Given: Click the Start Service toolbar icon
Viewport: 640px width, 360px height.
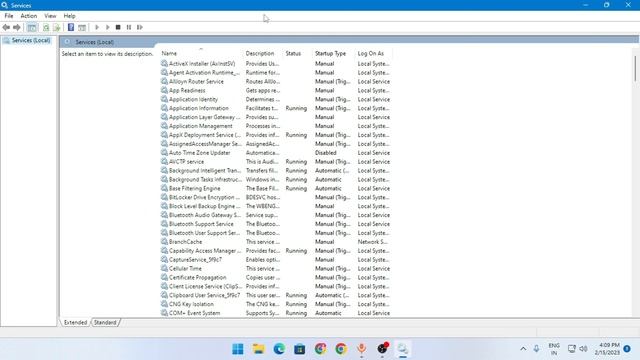Looking at the screenshot, I should [97, 27].
